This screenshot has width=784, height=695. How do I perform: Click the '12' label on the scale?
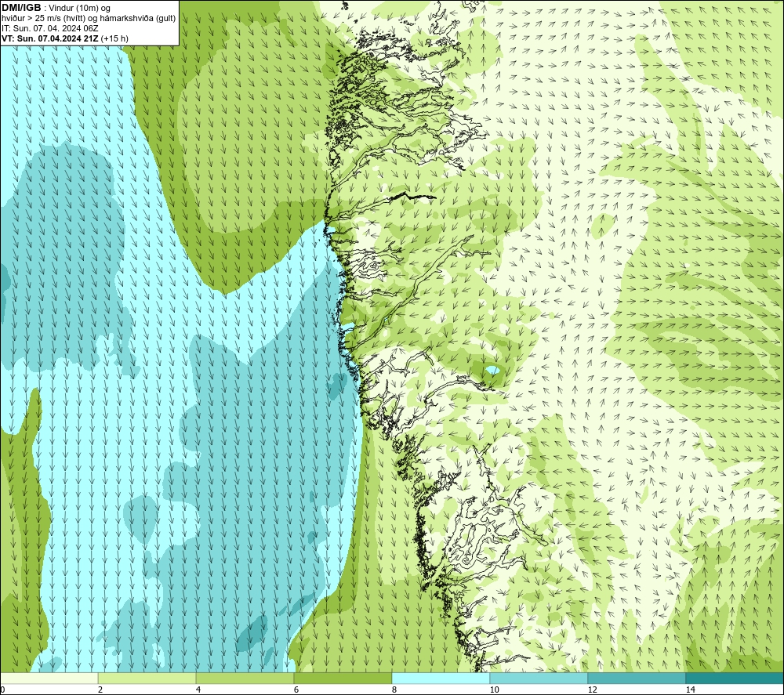pos(592,690)
